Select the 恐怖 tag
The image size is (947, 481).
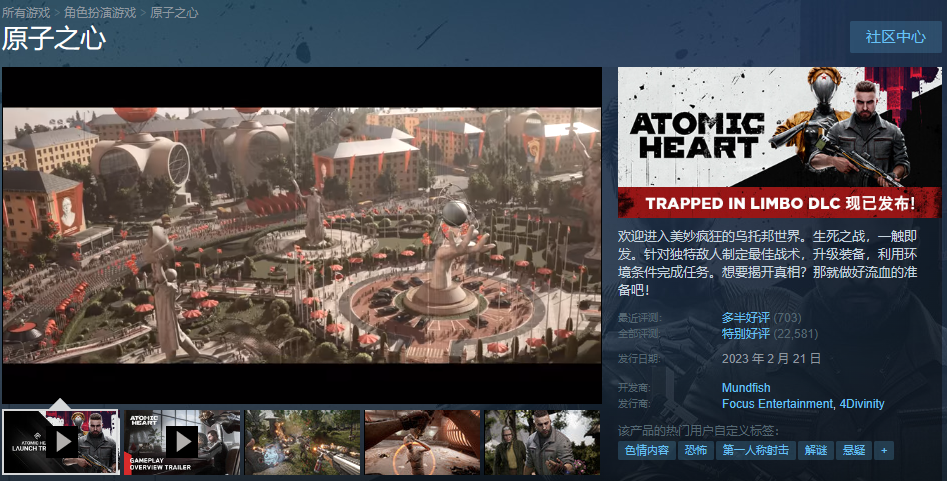tap(696, 450)
